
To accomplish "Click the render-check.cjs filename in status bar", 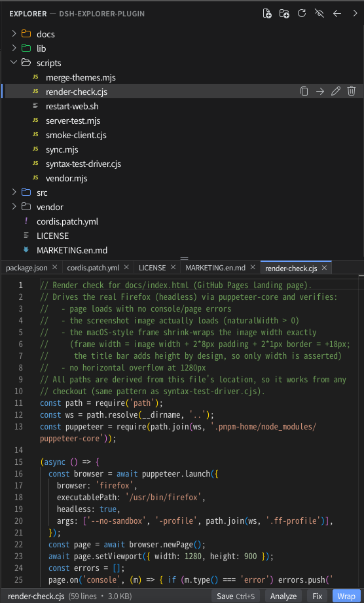I will [x=36, y=596].
